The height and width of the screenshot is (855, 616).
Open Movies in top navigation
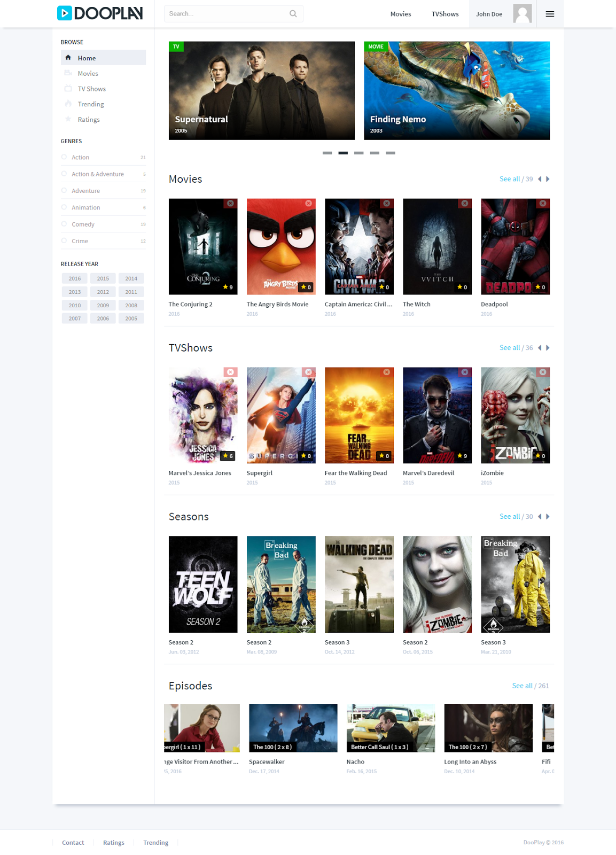pos(401,14)
